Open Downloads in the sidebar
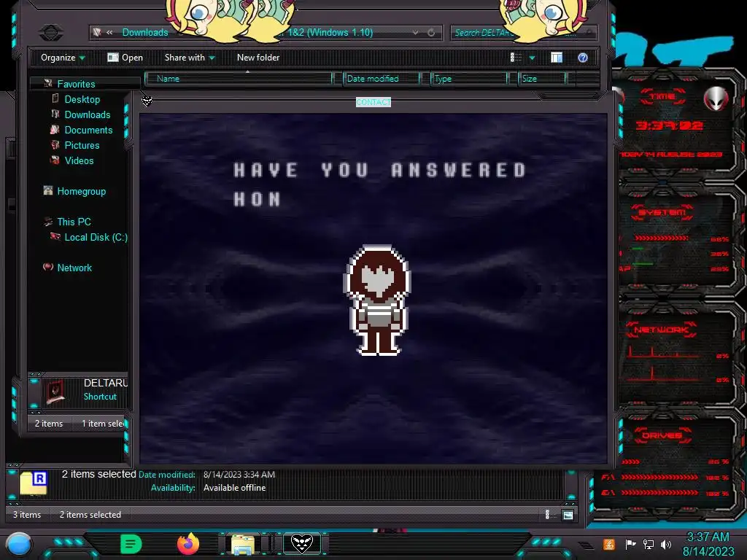Viewport: 747px width, 560px height. pos(88,114)
